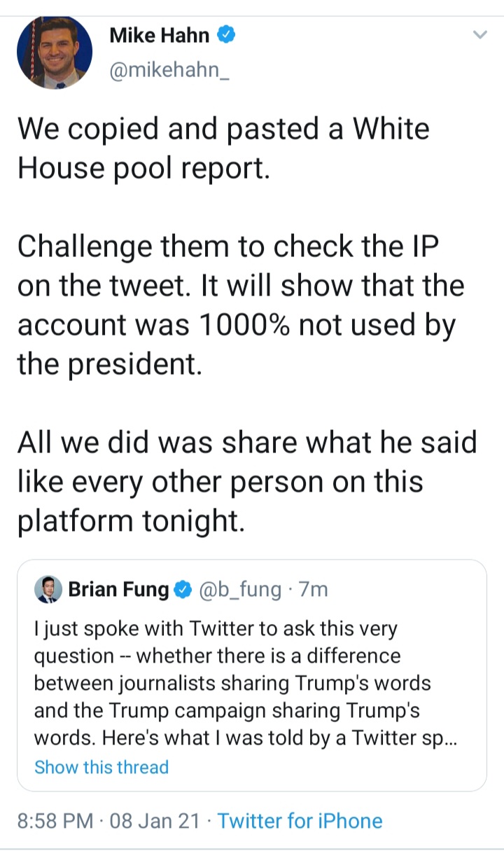Open the Show this thread link
Viewport: 504px width, 851px height.
101,767
